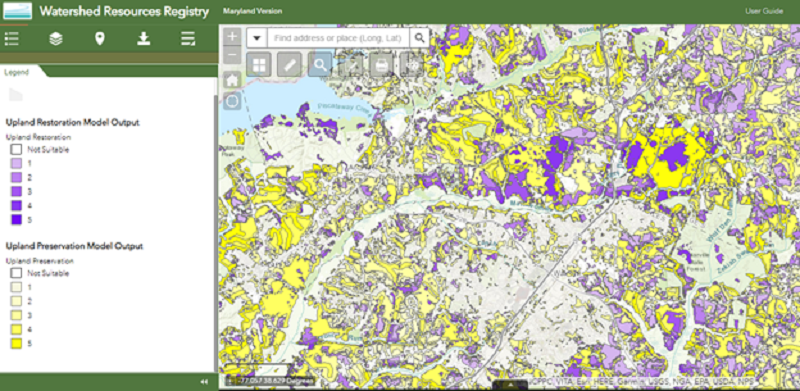Image resolution: width=800 pixels, height=391 pixels.
Task: Zoom out on the map
Action: pyautogui.click(x=232, y=55)
